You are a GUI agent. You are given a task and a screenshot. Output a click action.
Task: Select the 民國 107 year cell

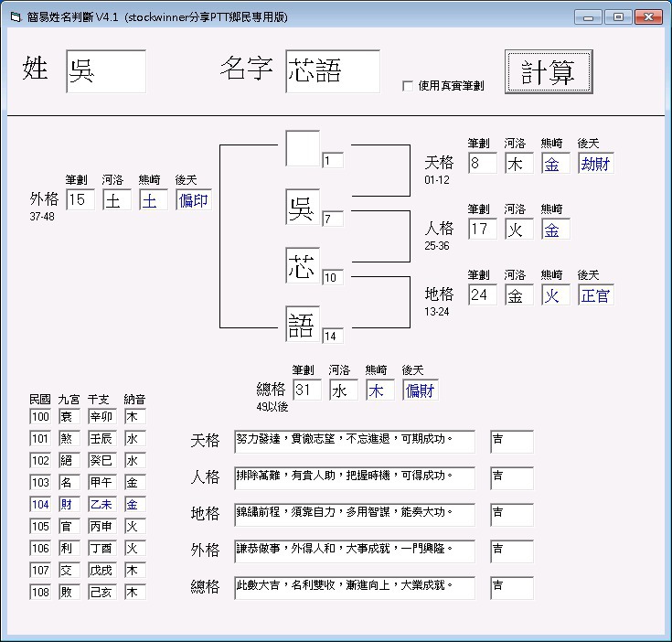pyautogui.click(x=40, y=571)
